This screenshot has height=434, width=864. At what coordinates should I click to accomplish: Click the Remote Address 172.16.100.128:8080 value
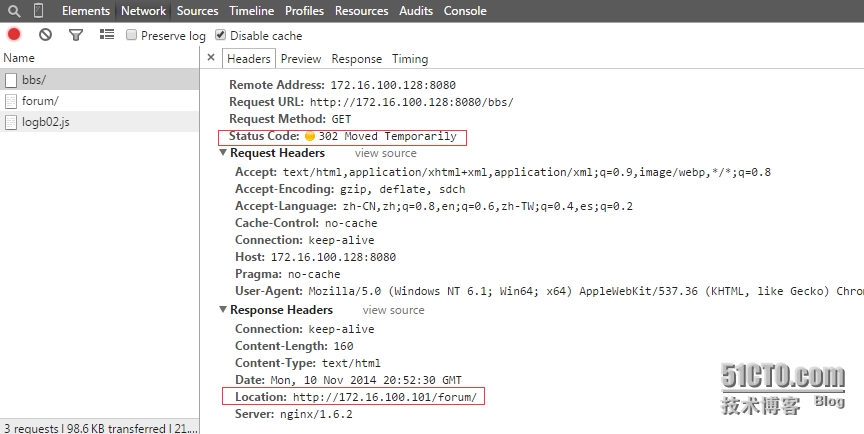[x=393, y=85]
